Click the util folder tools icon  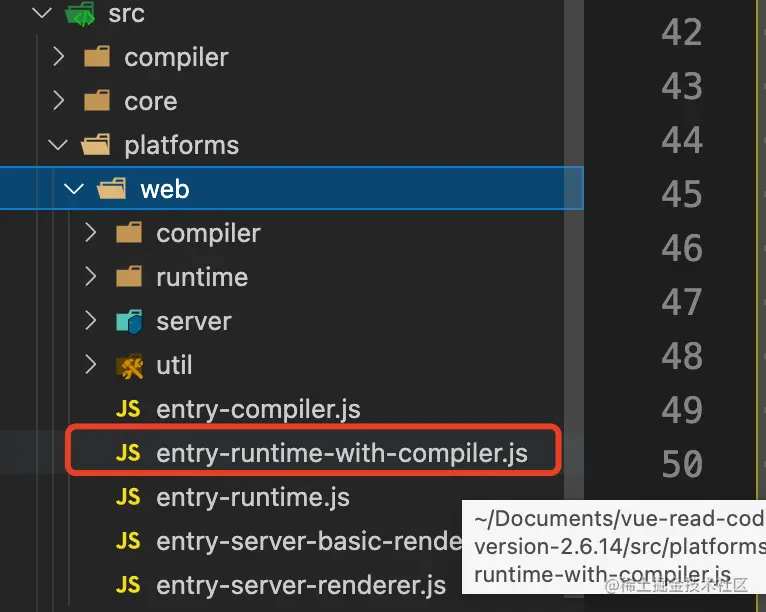[129, 365]
